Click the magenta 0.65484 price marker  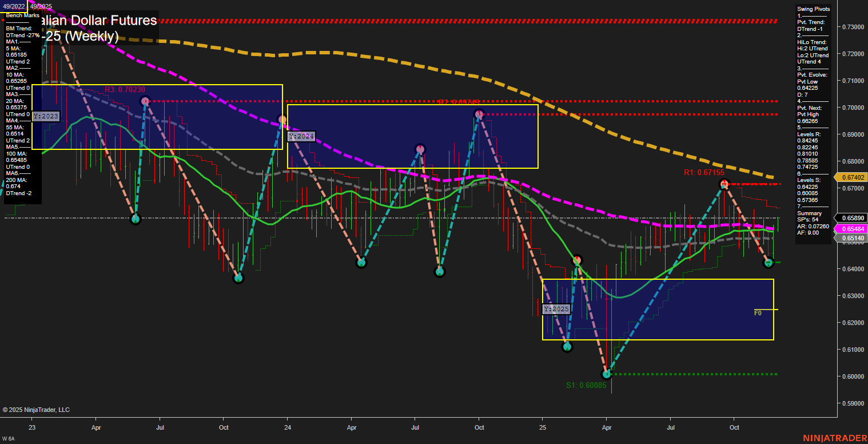pos(852,229)
